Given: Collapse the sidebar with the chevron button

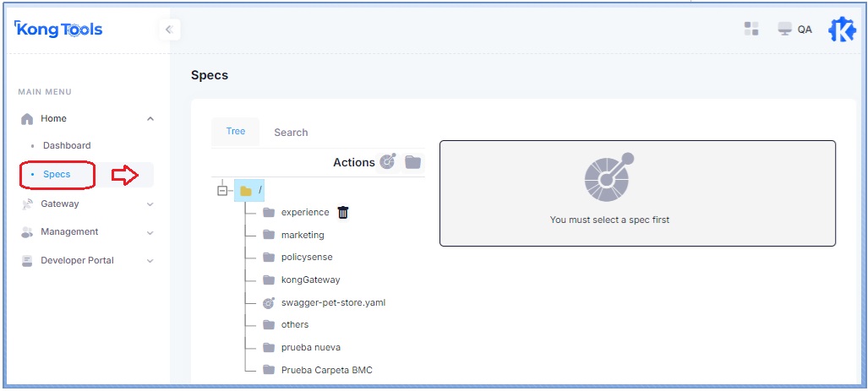Looking at the screenshot, I should (168, 30).
